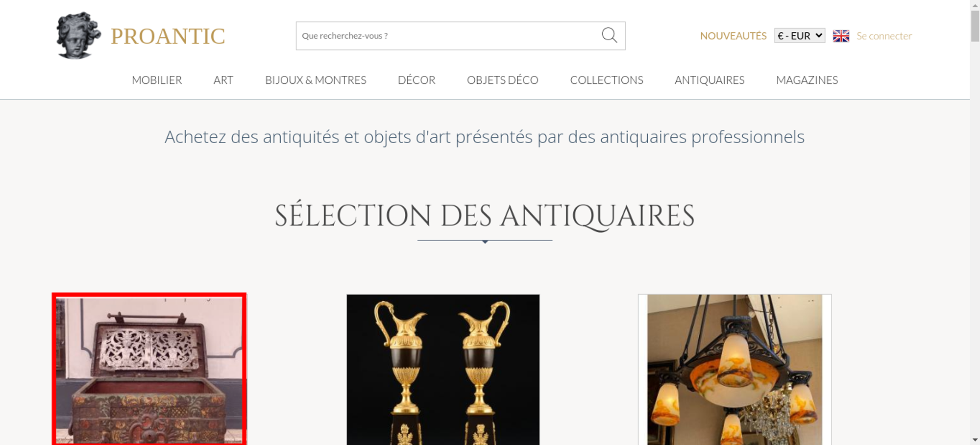Open the OBJETS DÉCO menu

point(503,80)
